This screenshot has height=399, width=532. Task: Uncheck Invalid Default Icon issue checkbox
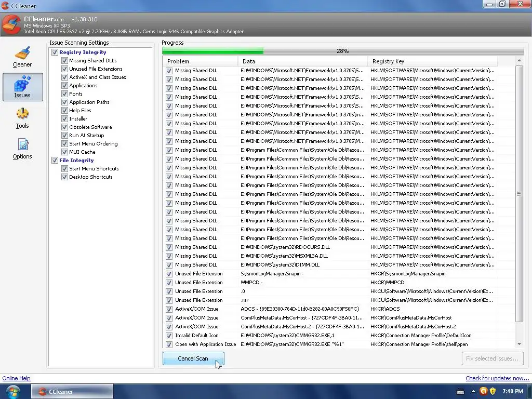[x=169, y=336]
